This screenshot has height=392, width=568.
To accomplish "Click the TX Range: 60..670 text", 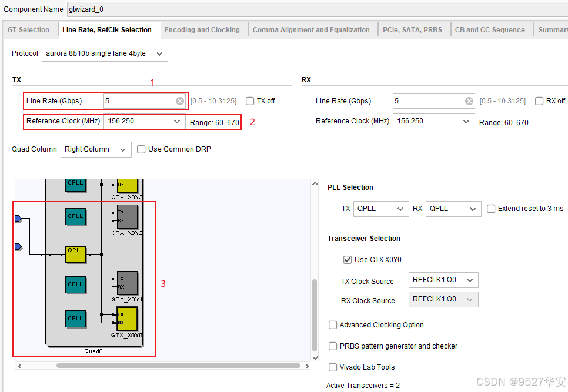I will [215, 123].
